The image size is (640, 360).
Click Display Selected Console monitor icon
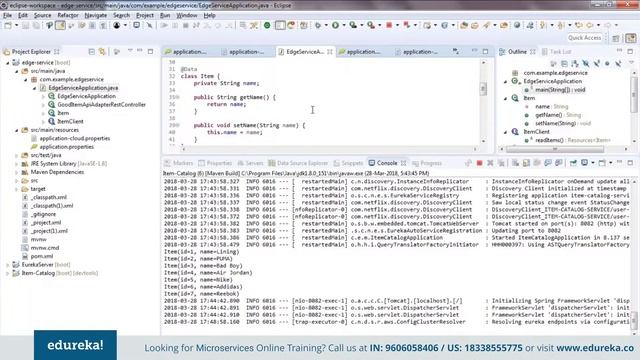(584, 163)
